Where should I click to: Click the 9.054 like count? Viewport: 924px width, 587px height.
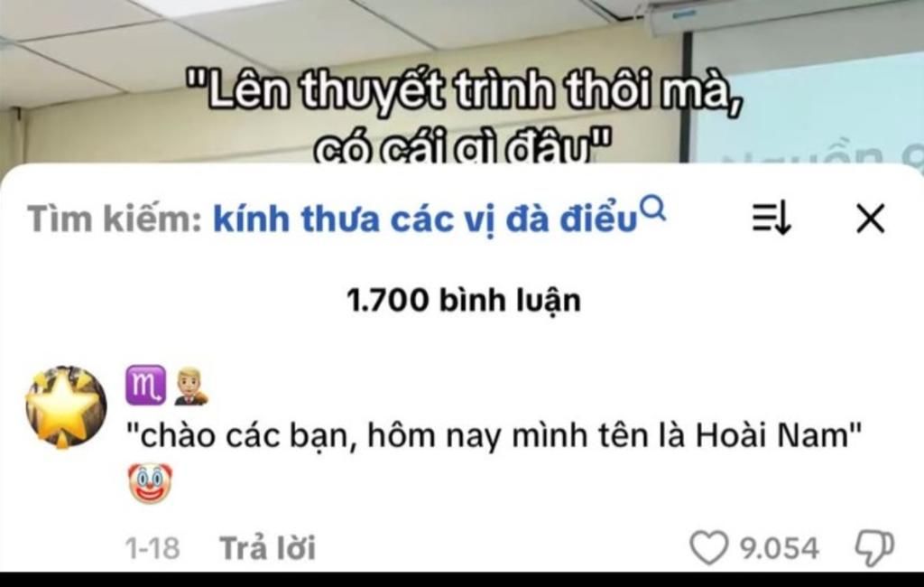click(x=779, y=548)
